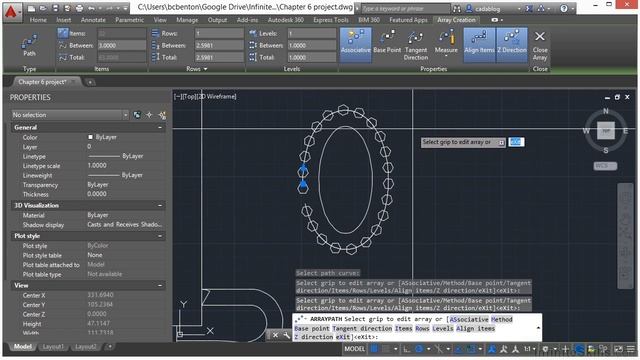Open the Parametric ribbon tab
The image size is (640, 360).
pyautogui.click(x=129, y=20)
